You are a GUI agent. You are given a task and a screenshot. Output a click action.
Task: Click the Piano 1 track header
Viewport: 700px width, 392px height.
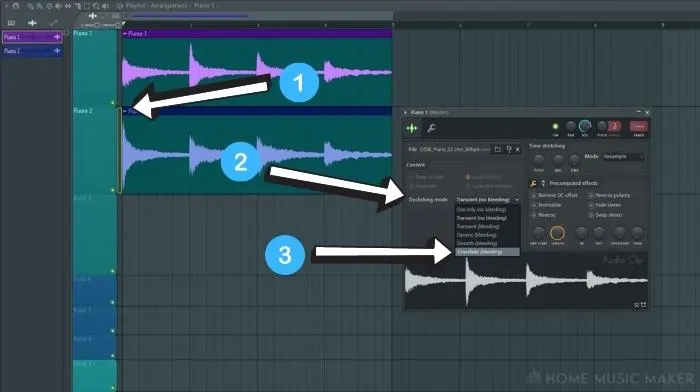[x=95, y=67]
